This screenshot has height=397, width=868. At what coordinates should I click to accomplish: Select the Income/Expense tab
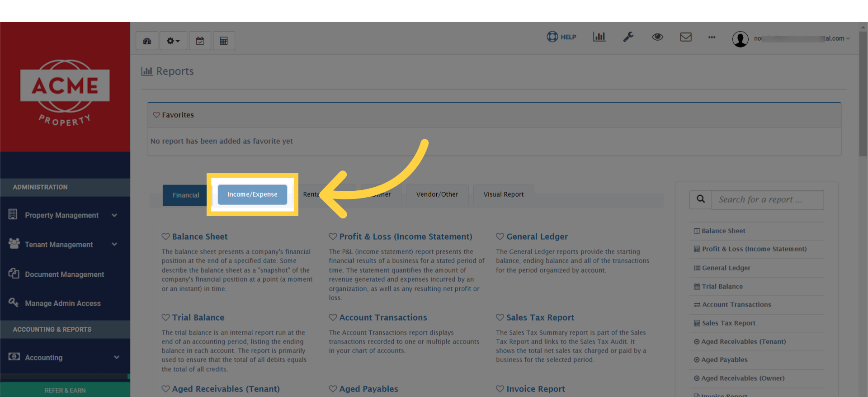coord(252,194)
